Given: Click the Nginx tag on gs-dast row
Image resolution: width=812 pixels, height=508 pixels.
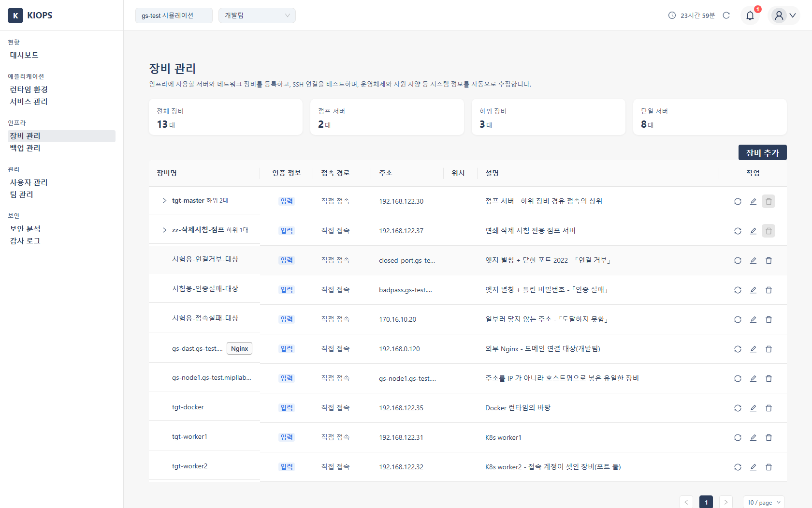Looking at the screenshot, I should pyautogui.click(x=239, y=348).
